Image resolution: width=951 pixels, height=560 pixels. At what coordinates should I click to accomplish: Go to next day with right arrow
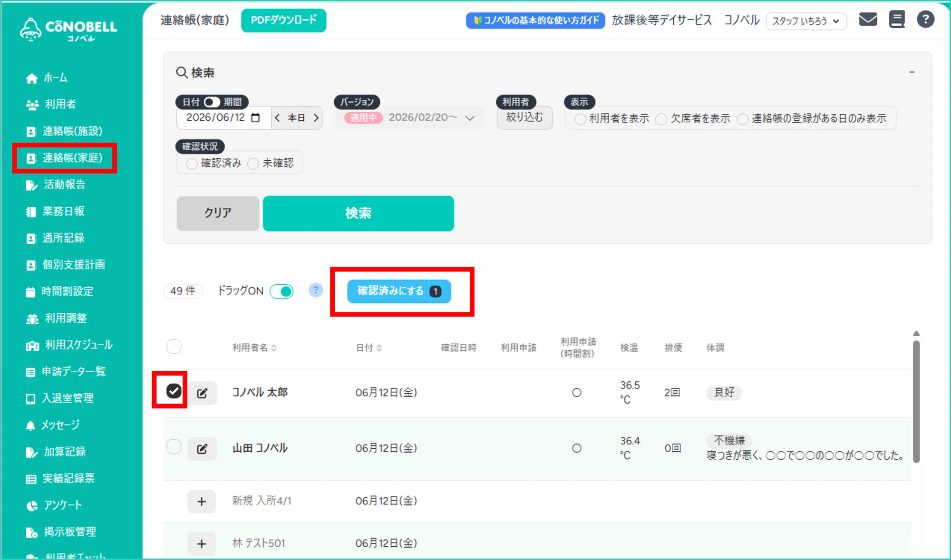[x=316, y=117]
